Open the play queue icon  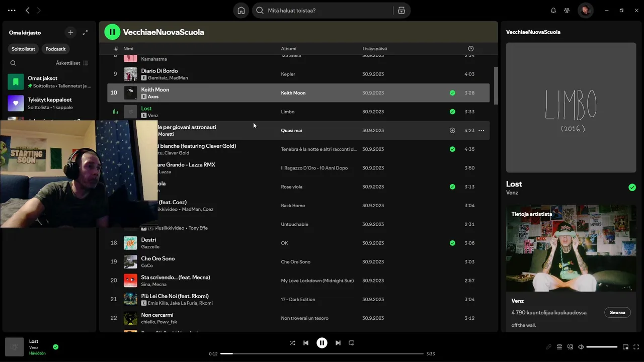(x=559, y=347)
